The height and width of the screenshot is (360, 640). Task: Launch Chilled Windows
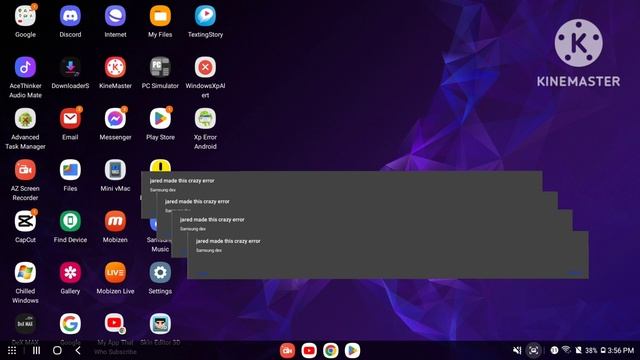(25, 273)
